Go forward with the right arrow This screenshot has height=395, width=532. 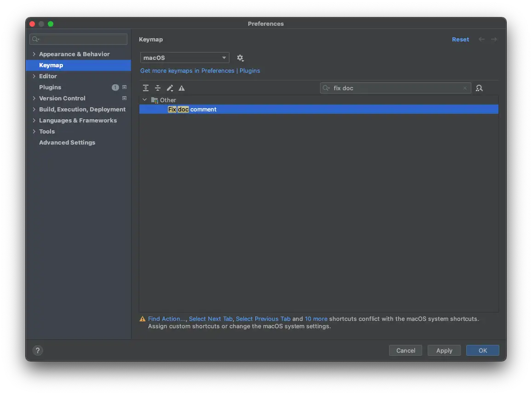[x=494, y=40]
